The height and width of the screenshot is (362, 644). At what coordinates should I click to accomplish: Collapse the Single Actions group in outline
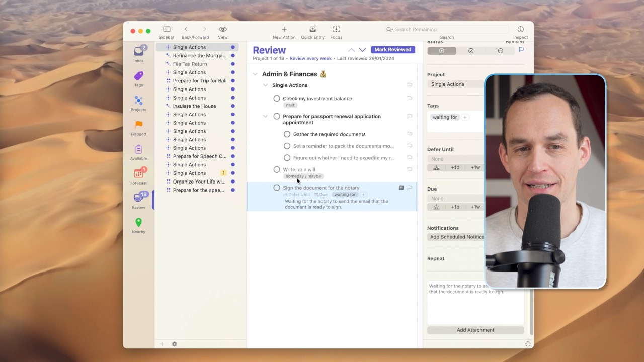[x=265, y=85]
